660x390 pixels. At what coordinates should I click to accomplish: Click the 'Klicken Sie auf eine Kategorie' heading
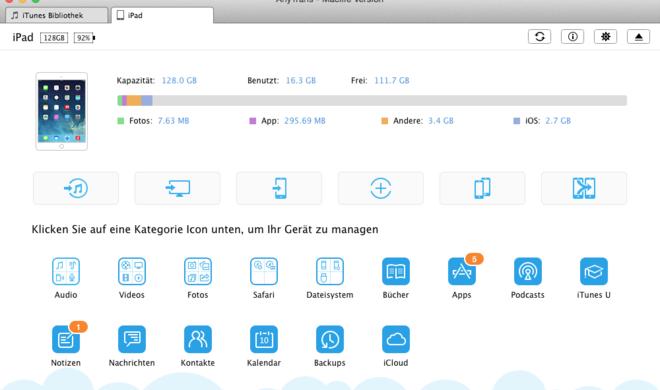pyautogui.click(x=205, y=229)
